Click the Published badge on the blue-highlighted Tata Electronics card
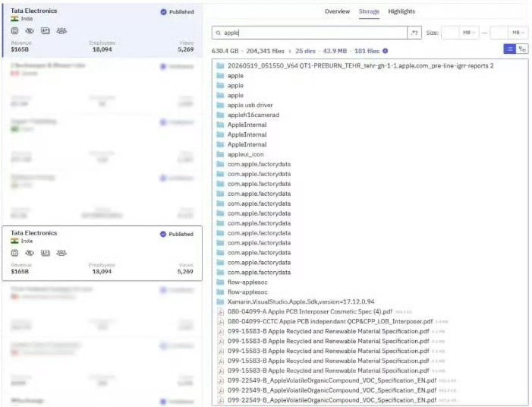532x407 pixels. [x=177, y=12]
